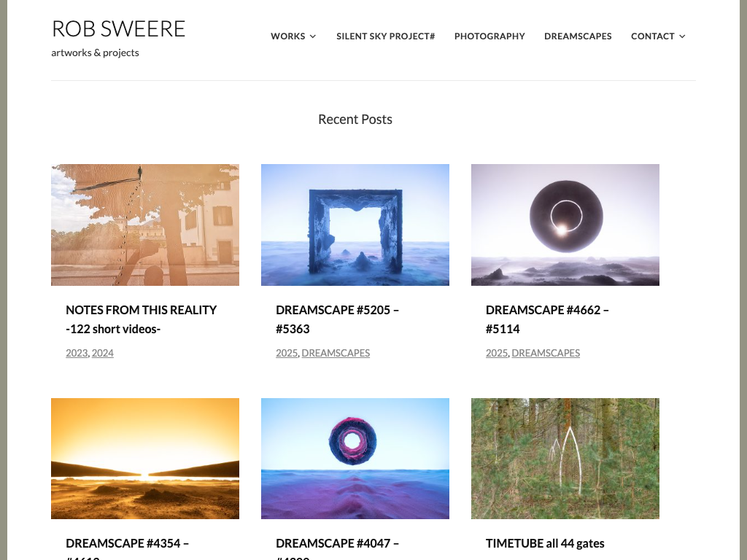Go to Dreamscapes in navigation

click(578, 36)
